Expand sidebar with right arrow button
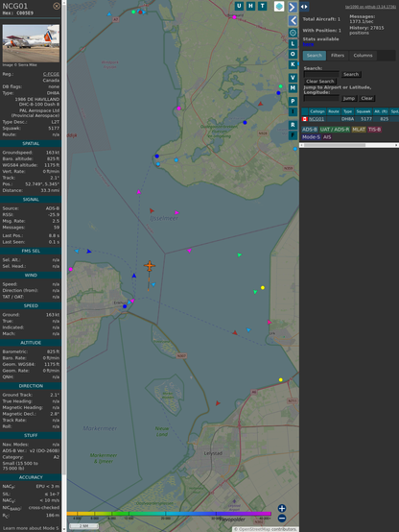This screenshot has height=532, width=399. coord(293,7)
